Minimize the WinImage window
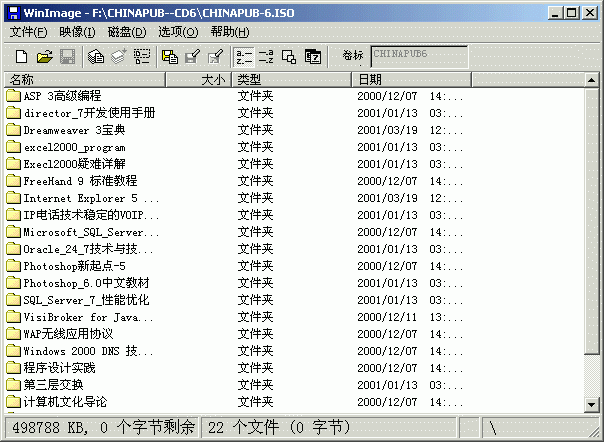Viewport: 604px width, 442px height. (x=555, y=13)
